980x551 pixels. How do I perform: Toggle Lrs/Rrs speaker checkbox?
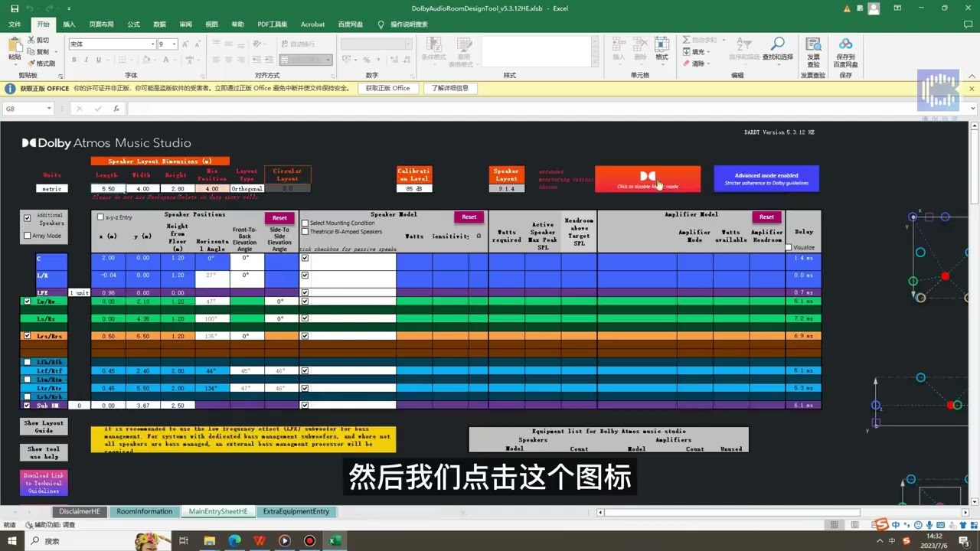(28, 336)
